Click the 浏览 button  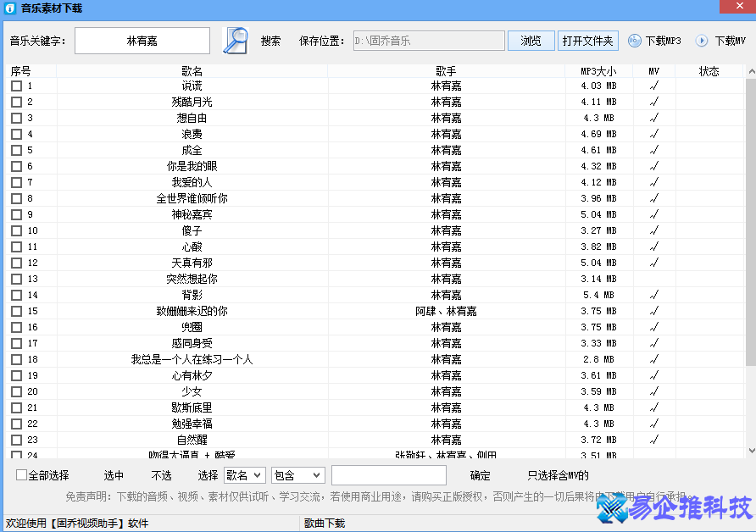(531, 39)
